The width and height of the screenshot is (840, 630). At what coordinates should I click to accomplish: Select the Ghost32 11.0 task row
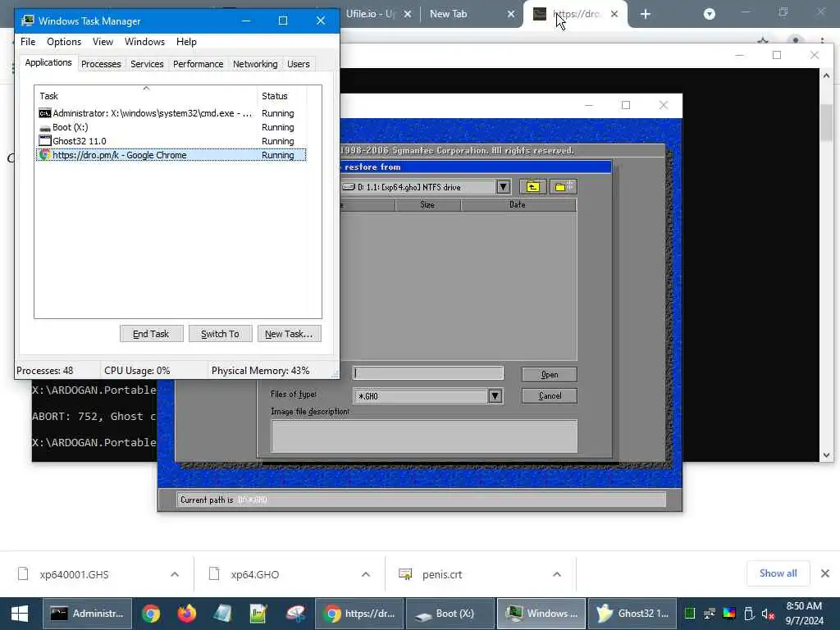click(x=171, y=141)
